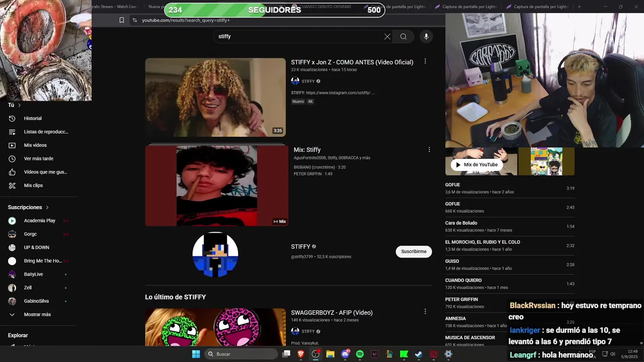644x362 pixels.
Task: Switch to CUANDO DEBUTO OHSIFAKE tab
Action: click(x=326, y=7)
